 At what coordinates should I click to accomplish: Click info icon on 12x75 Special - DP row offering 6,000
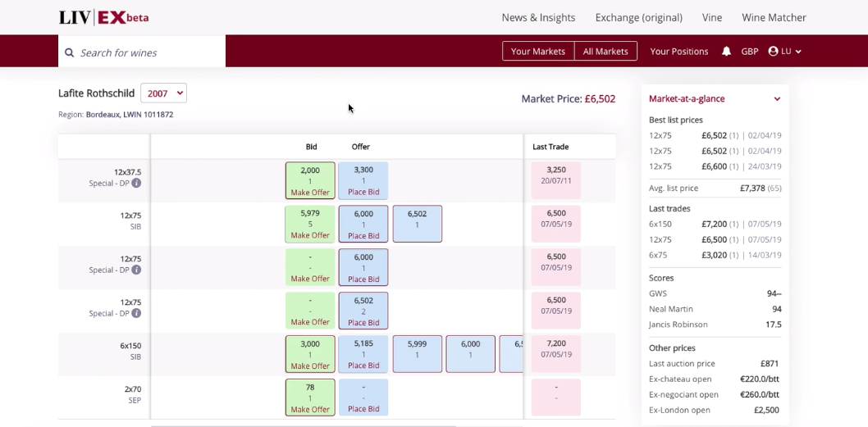tap(136, 270)
